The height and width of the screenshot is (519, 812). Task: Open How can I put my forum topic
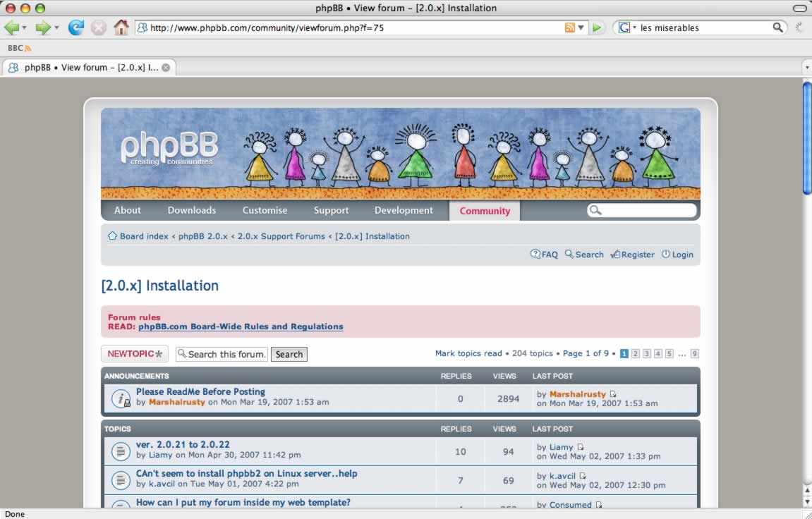(243, 503)
